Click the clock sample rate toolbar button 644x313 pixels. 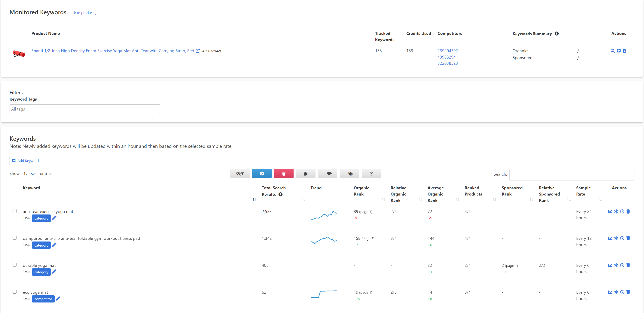pos(371,174)
